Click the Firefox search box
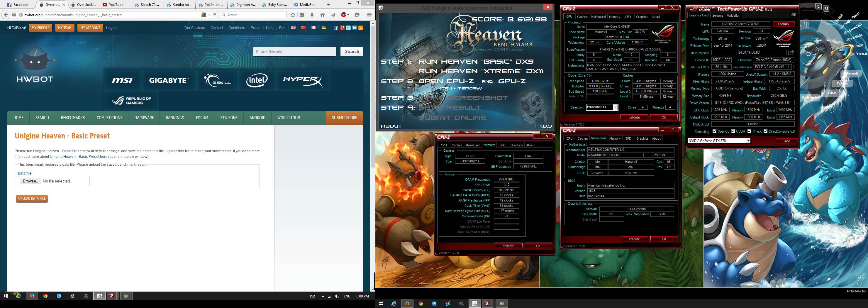This screenshot has width=868, height=308. click(253, 15)
